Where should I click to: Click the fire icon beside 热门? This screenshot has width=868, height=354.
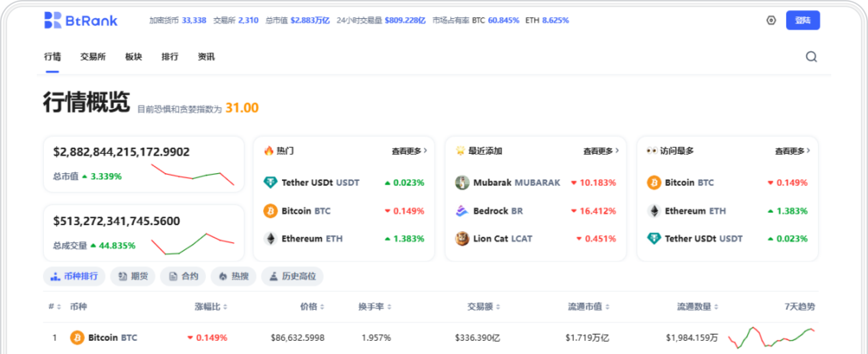268,151
